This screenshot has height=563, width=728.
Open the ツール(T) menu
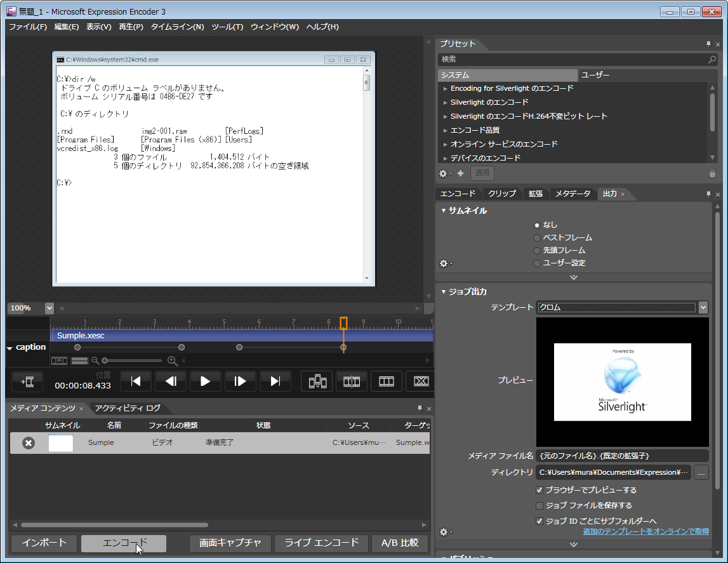coord(227,27)
